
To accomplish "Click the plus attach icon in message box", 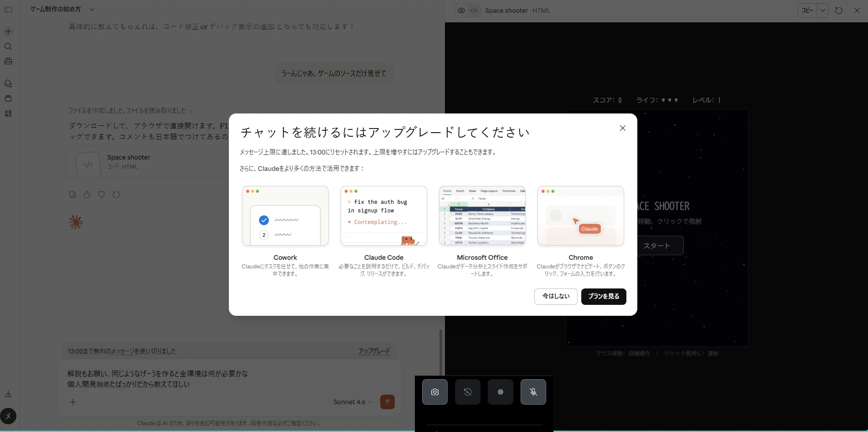I will click(73, 402).
